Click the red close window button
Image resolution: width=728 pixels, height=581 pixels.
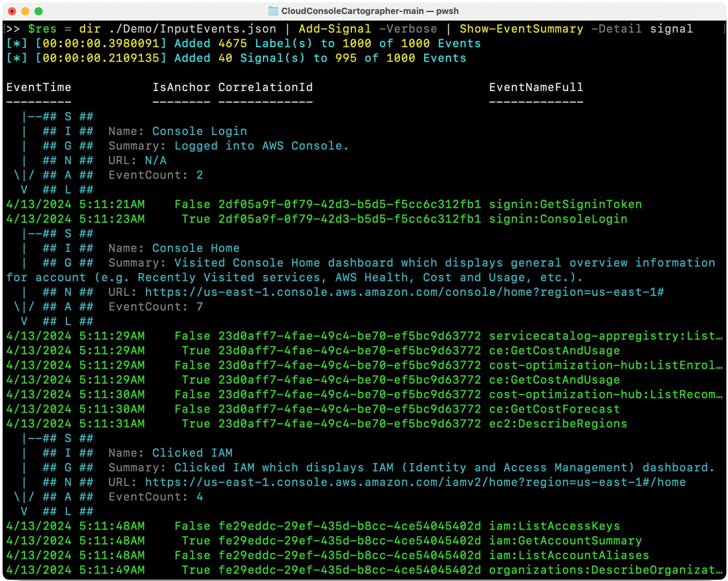12,11
